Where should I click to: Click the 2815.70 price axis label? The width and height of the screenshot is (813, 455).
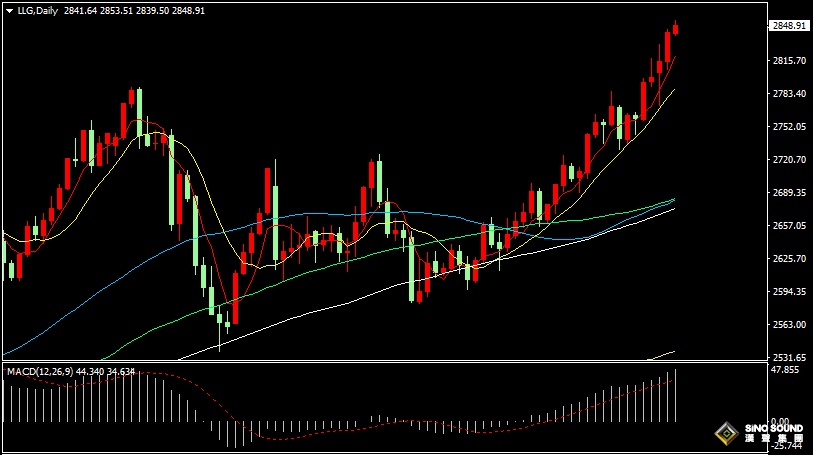tap(789, 61)
